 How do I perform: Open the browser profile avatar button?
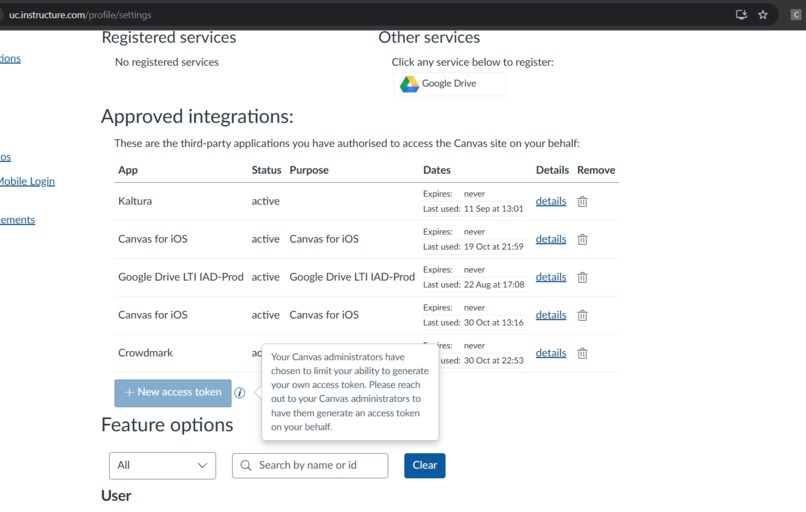pos(796,15)
